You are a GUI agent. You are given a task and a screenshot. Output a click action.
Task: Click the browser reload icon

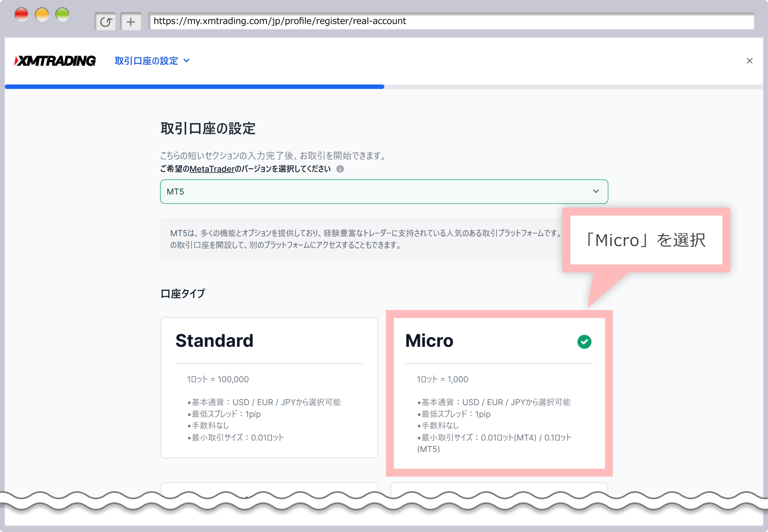click(x=106, y=22)
